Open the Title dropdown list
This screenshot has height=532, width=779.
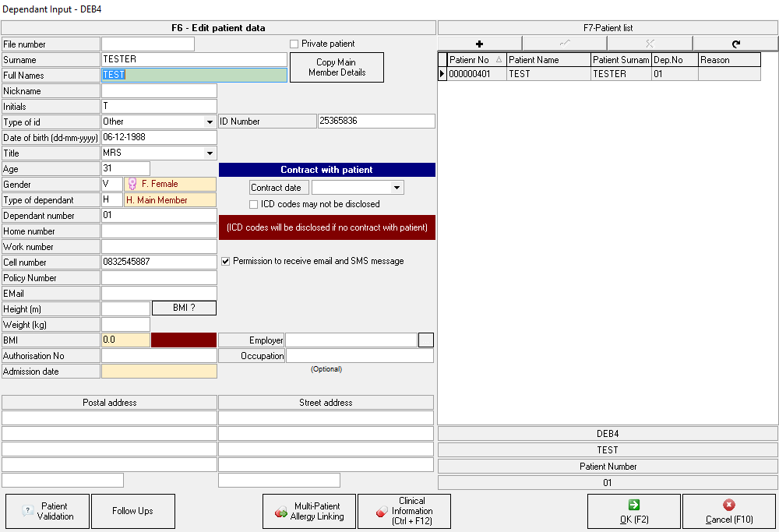pos(210,153)
